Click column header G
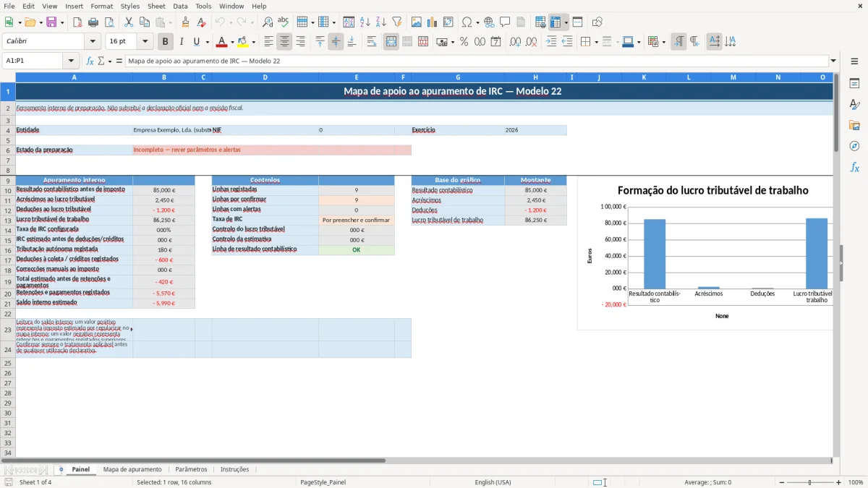Screen dimensions: 868x488 [458, 77]
